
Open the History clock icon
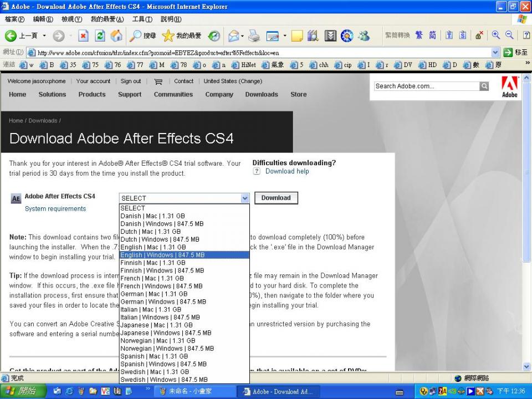tap(214, 35)
